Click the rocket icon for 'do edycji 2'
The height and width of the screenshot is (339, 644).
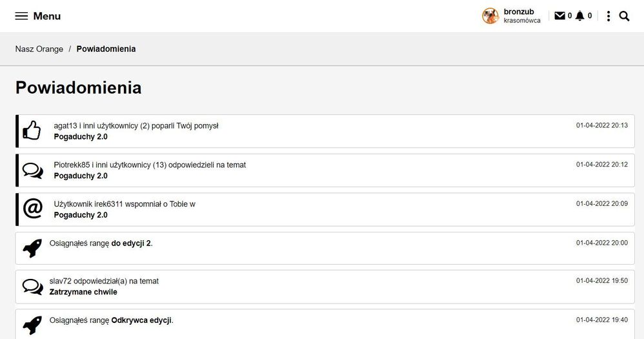tap(32, 248)
